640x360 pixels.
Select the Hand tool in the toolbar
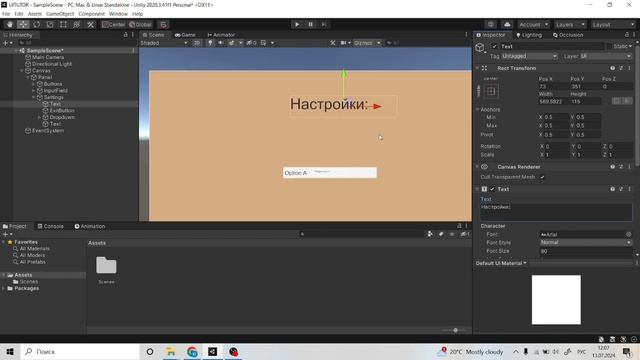pyautogui.click(x=10, y=24)
